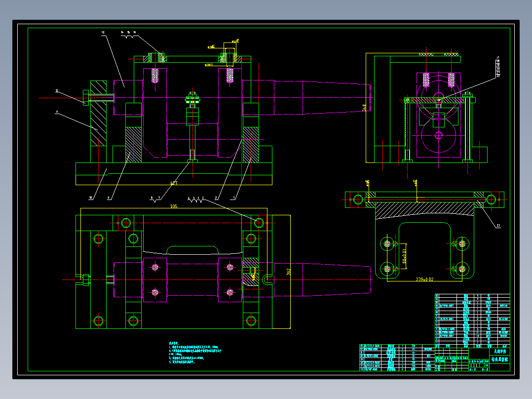Select the drawing name cell in title block
532x399 pixels.
(x=500, y=359)
